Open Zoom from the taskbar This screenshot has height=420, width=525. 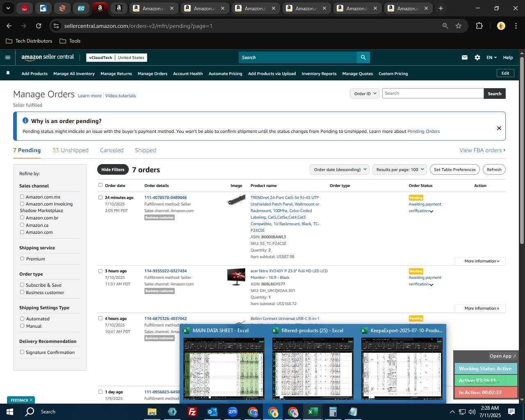point(233,412)
